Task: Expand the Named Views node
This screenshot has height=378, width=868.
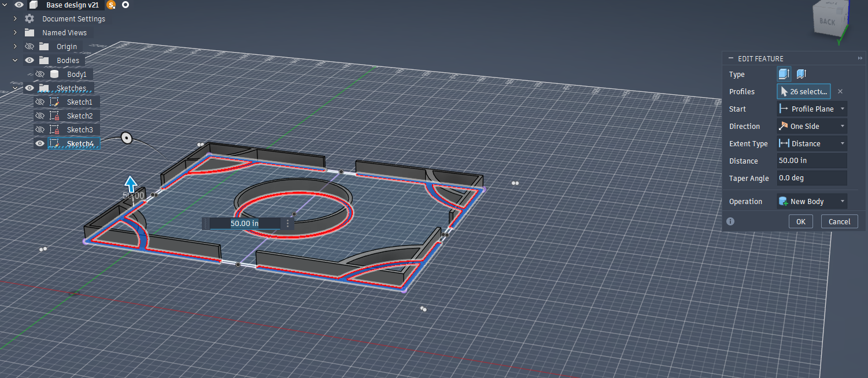Action: pos(15,32)
